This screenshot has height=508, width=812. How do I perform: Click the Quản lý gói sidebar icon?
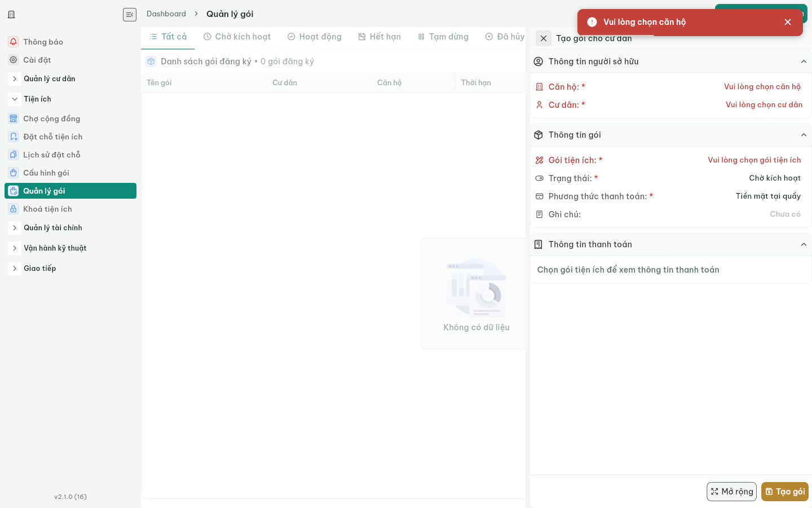[14, 191]
